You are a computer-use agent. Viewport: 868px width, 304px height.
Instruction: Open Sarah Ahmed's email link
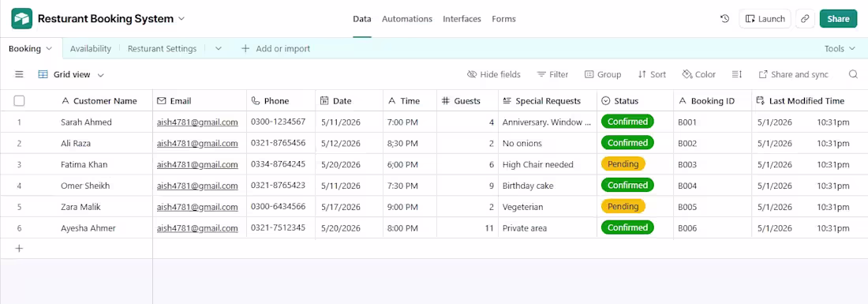(197, 122)
